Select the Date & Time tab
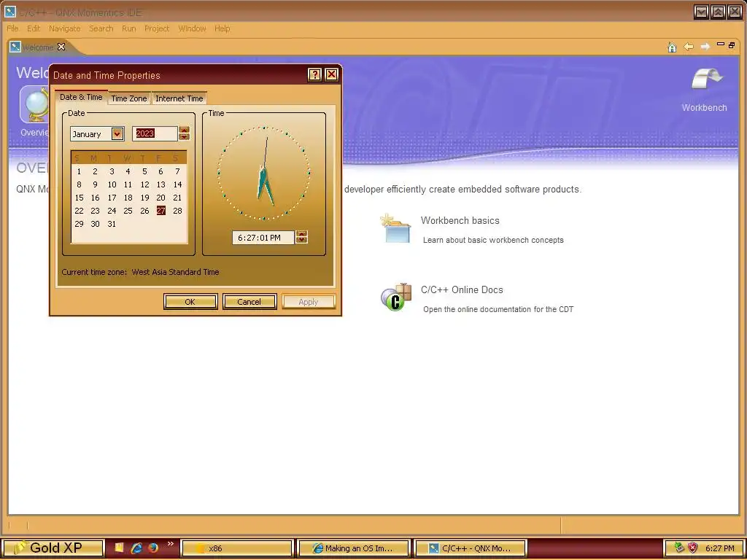747x560 pixels. pos(81,97)
